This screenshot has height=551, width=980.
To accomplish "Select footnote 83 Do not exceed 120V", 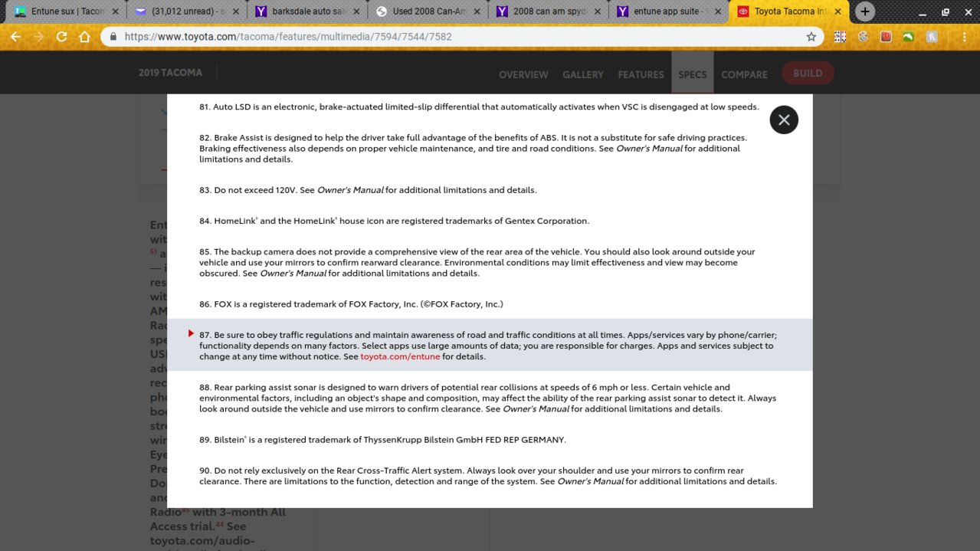I will pyautogui.click(x=368, y=190).
